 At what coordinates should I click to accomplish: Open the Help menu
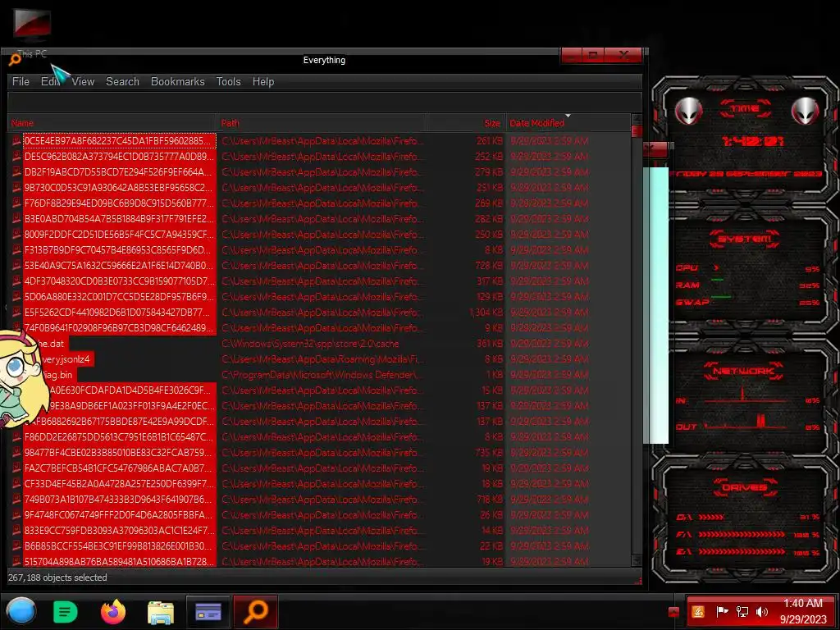(263, 81)
